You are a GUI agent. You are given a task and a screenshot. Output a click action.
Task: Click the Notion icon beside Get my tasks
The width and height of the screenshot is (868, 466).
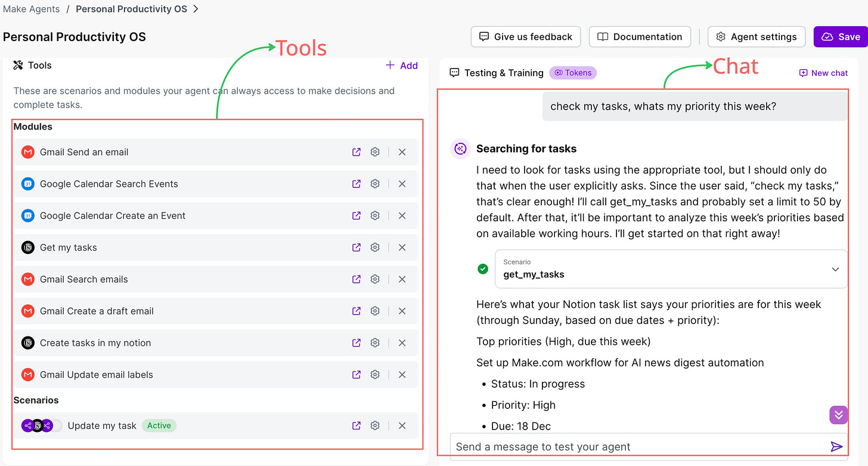point(27,247)
